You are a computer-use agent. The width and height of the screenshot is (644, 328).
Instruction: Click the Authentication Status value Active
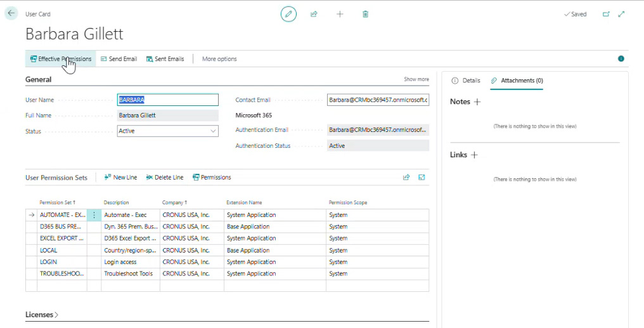pos(378,145)
